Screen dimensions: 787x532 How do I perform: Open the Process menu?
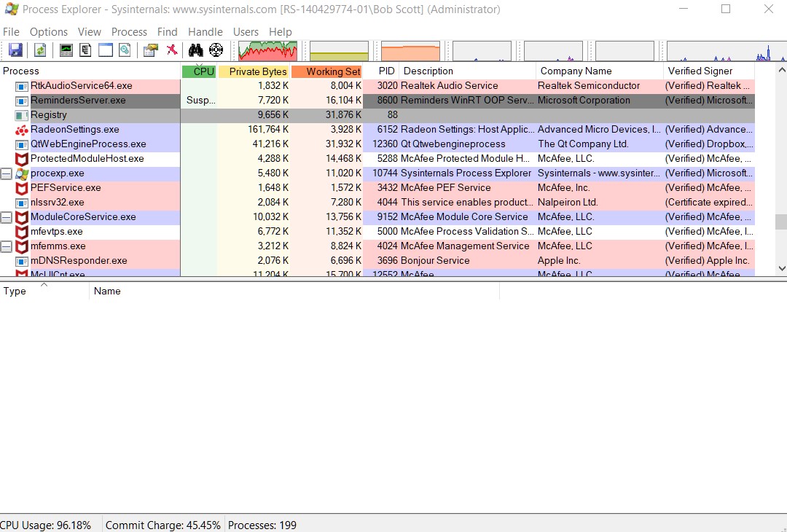129,32
